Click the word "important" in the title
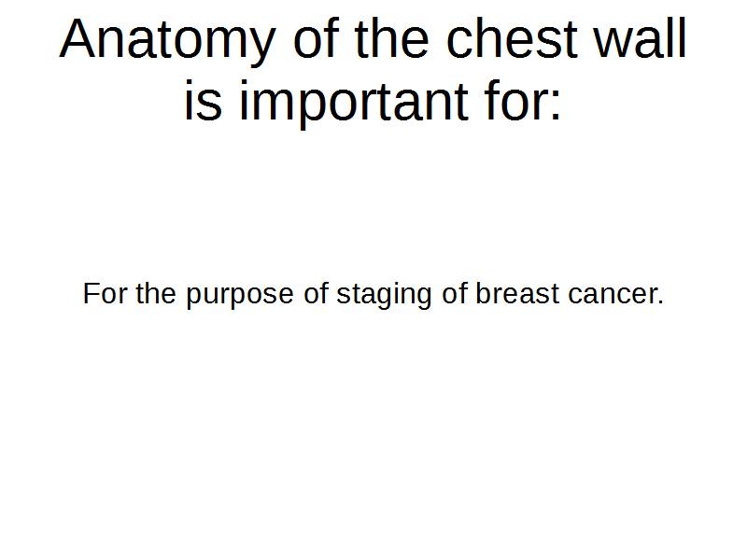Image resolution: width=747 pixels, height=560 pixels. coord(353,101)
